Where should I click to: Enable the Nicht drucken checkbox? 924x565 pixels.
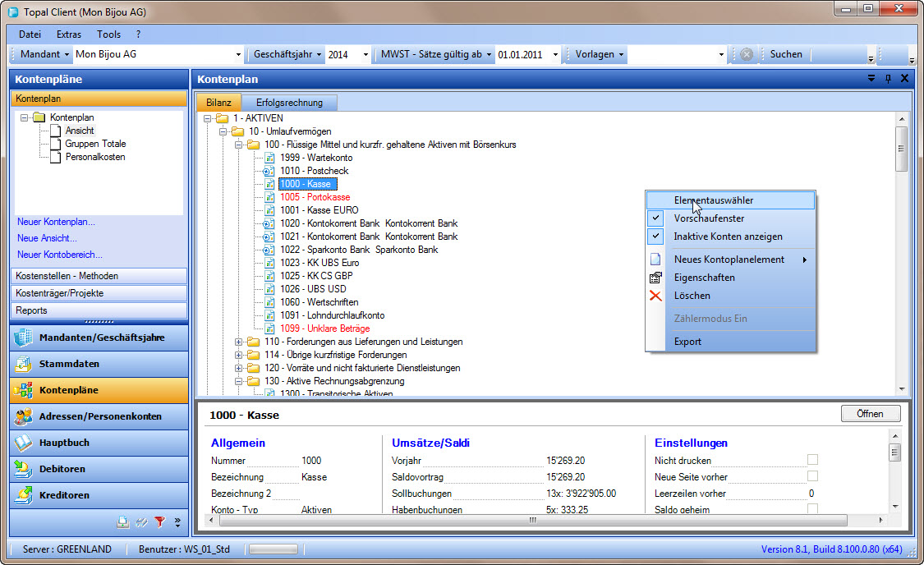click(x=812, y=460)
